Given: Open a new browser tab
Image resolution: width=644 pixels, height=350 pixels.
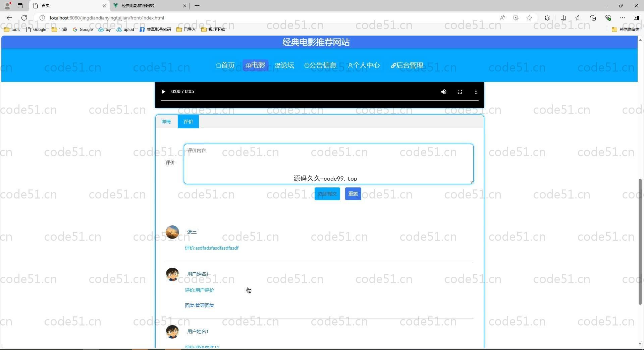Looking at the screenshot, I should (197, 6).
